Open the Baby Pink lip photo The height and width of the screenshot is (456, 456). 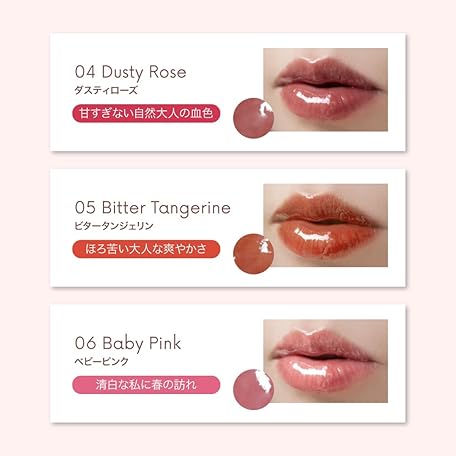325,361
